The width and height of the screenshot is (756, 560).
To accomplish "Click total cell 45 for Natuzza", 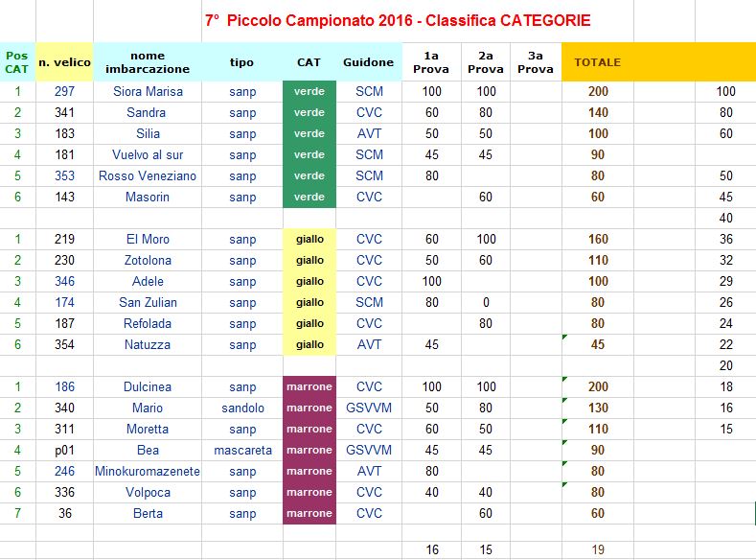I will (597, 344).
